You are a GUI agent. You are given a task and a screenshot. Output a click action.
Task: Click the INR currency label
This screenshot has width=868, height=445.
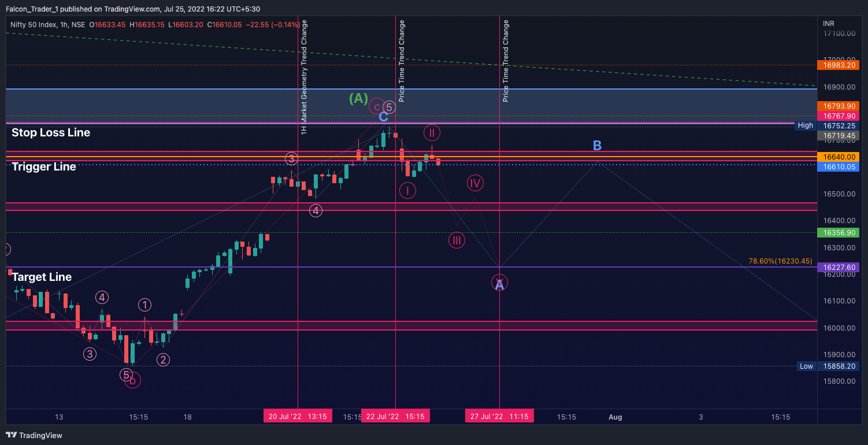tap(829, 23)
